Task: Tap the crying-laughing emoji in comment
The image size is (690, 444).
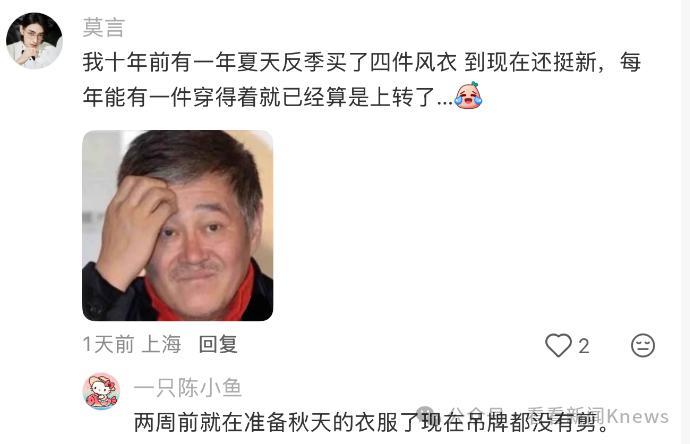Action: coord(468,95)
